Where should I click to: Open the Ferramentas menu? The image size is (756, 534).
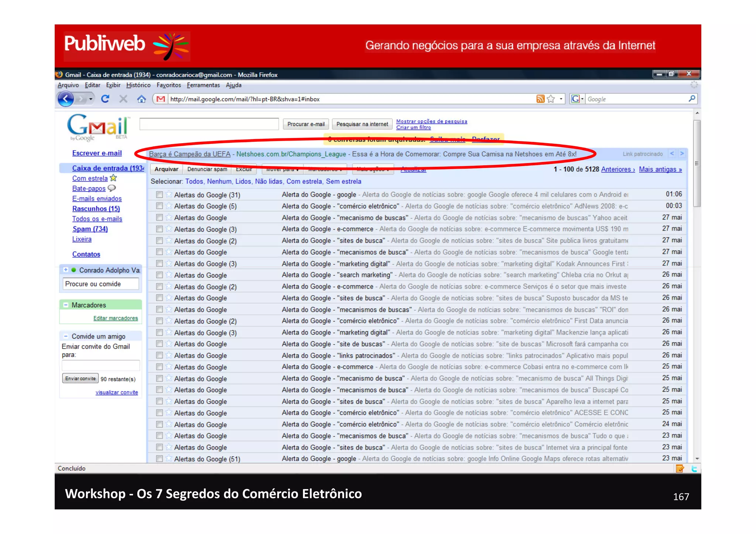pos(203,85)
